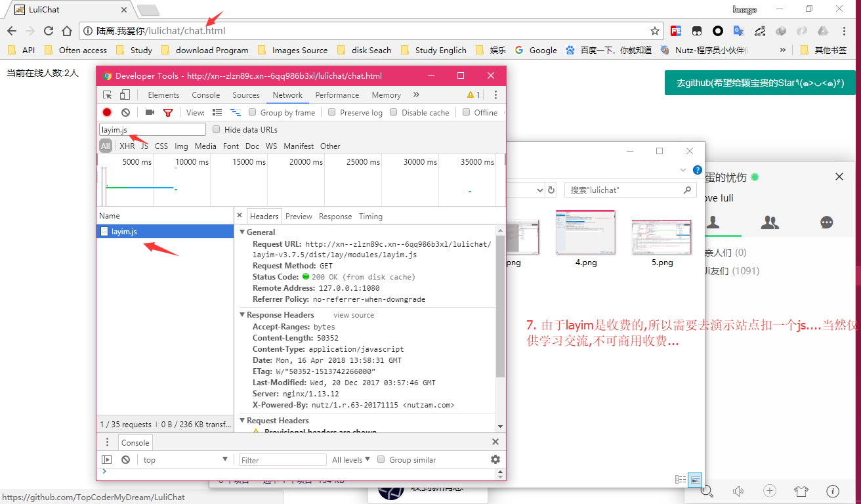
Task: Open the Timing tab of the request
Action: coord(370,216)
